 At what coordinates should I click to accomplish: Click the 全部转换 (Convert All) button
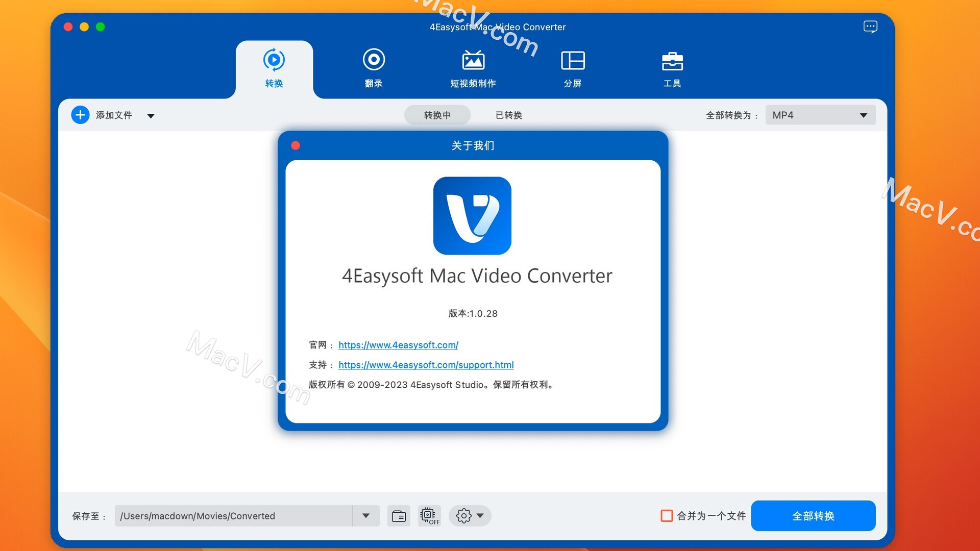tap(813, 515)
